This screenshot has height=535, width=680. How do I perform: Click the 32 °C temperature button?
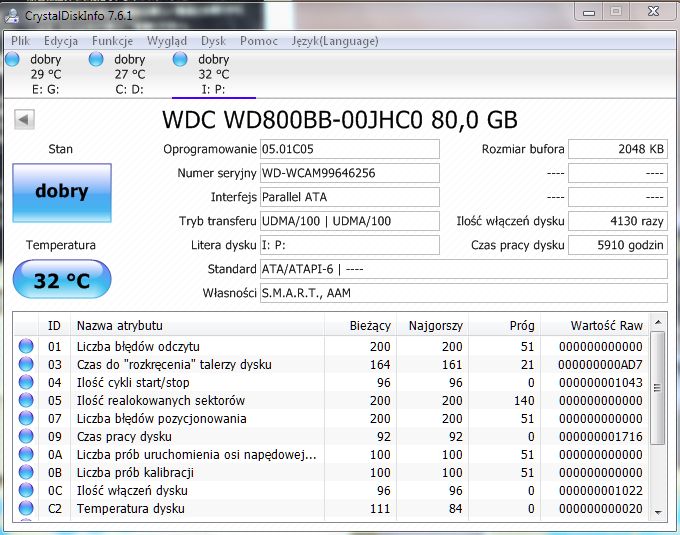[x=62, y=280]
